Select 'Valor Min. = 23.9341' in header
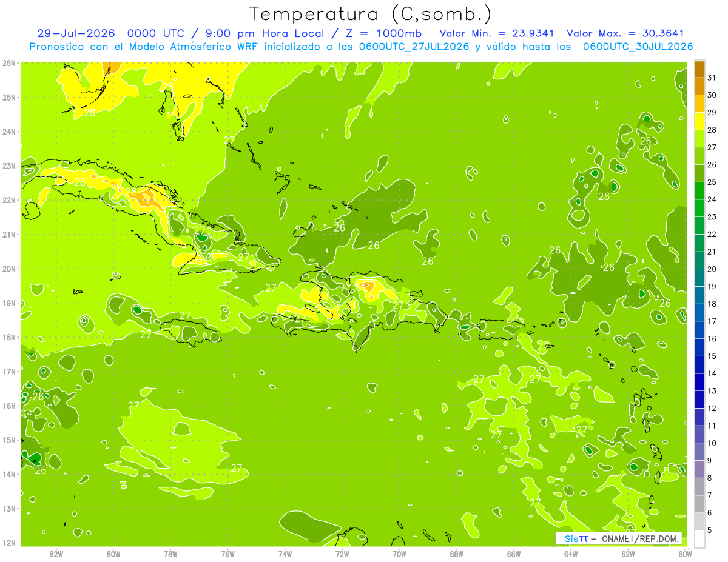The width and height of the screenshot is (728, 562). coord(496,33)
